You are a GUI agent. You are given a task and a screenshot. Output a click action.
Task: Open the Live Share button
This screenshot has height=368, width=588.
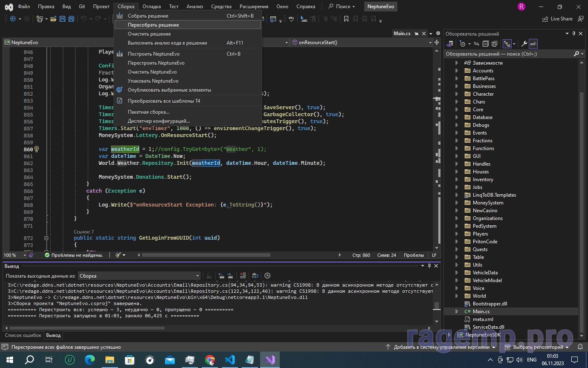pyautogui.click(x=557, y=19)
